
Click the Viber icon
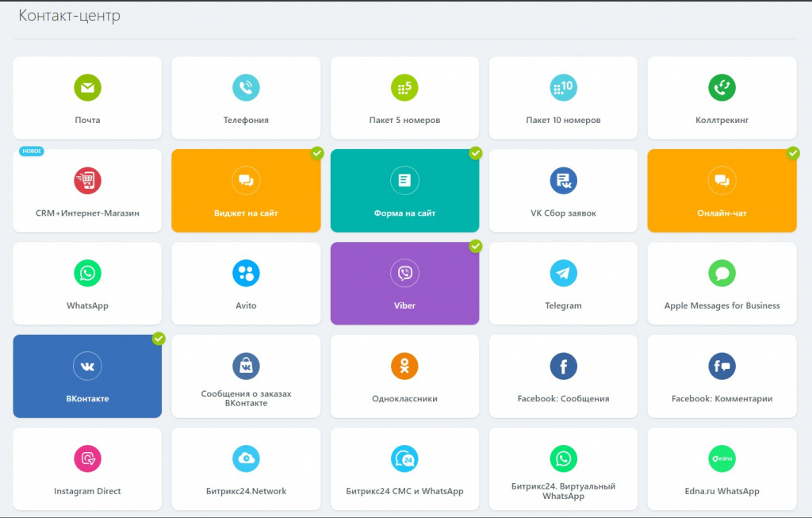point(404,273)
